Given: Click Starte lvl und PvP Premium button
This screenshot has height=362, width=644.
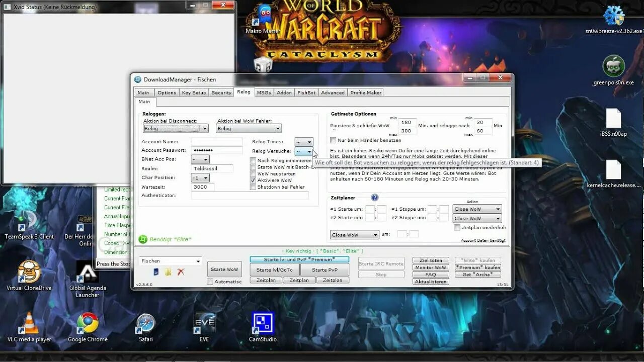Looking at the screenshot, I should pyautogui.click(x=299, y=259).
